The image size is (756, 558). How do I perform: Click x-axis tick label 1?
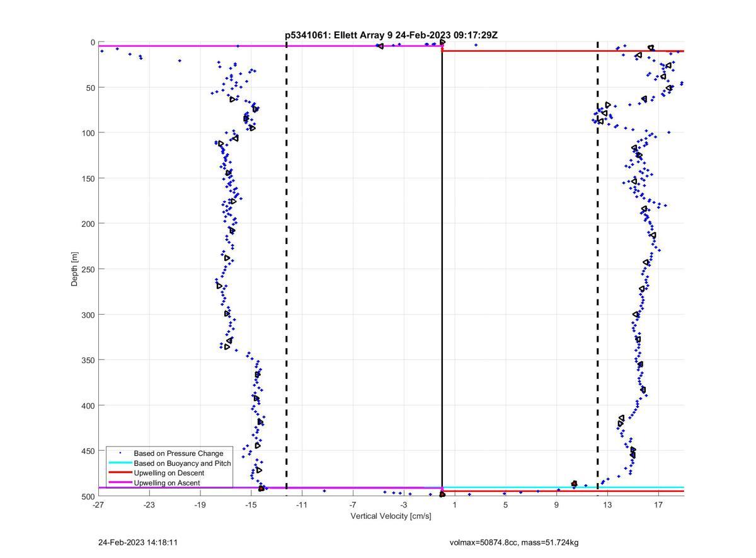click(x=454, y=504)
